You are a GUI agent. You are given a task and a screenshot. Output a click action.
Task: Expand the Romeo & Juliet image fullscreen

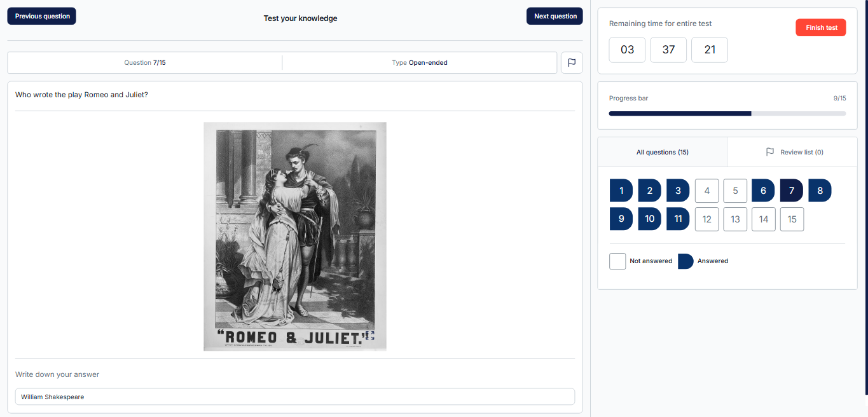pyautogui.click(x=370, y=335)
